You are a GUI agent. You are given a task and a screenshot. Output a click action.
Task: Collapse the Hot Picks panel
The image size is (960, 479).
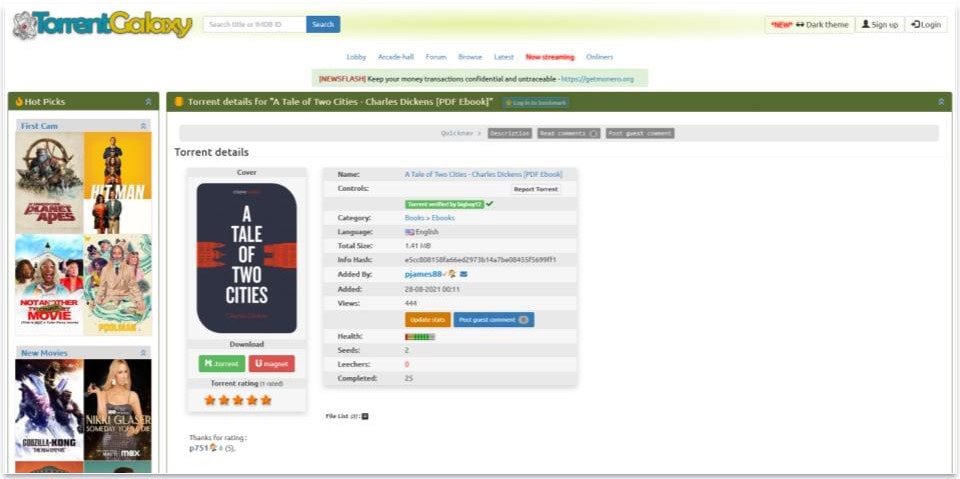coord(148,102)
